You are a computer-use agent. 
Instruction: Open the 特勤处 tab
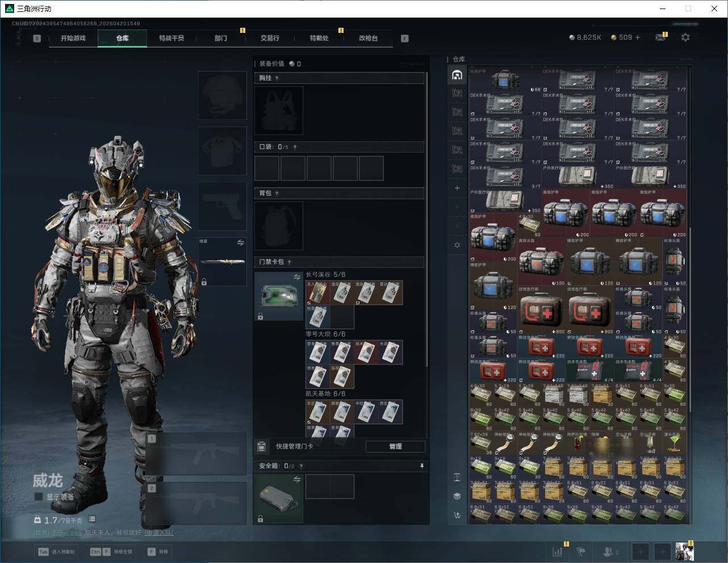[x=319, y=38]
